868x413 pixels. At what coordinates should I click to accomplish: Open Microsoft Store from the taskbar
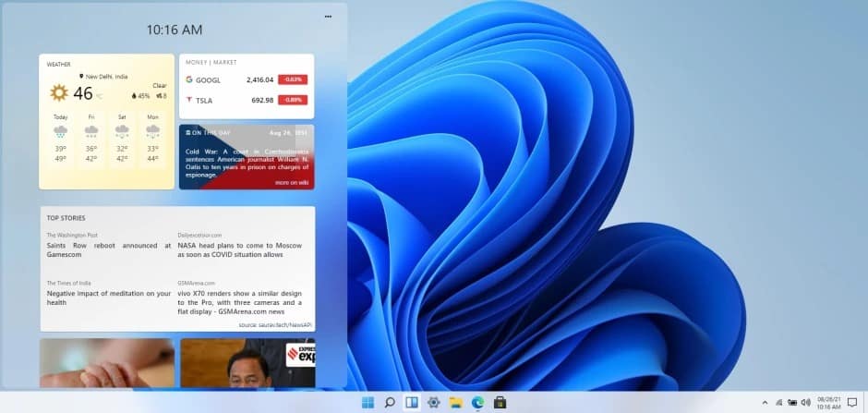coord(500,402)
